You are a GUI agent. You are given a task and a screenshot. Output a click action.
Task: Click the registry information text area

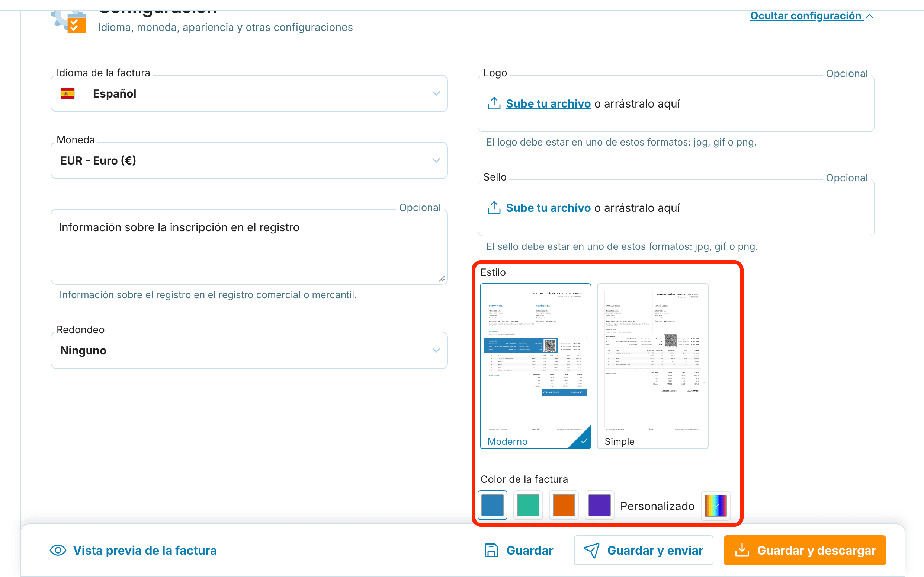[249, 246]
